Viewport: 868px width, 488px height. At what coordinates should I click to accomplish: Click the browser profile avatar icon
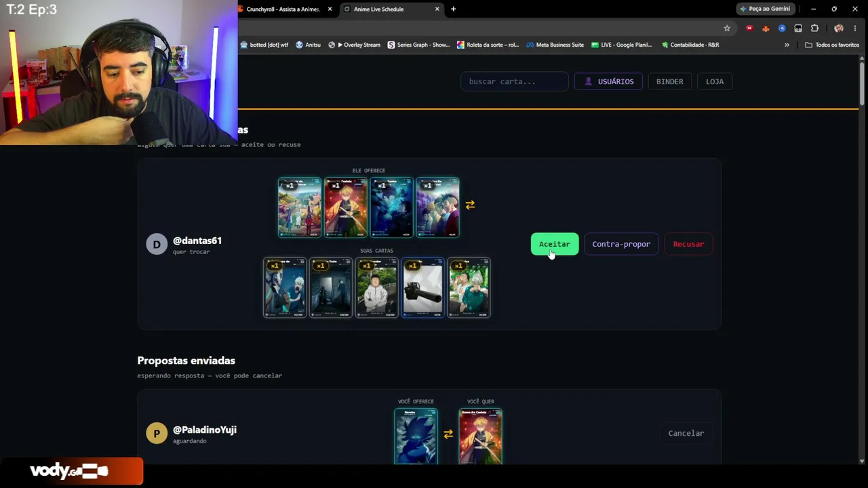pos(839,28)
